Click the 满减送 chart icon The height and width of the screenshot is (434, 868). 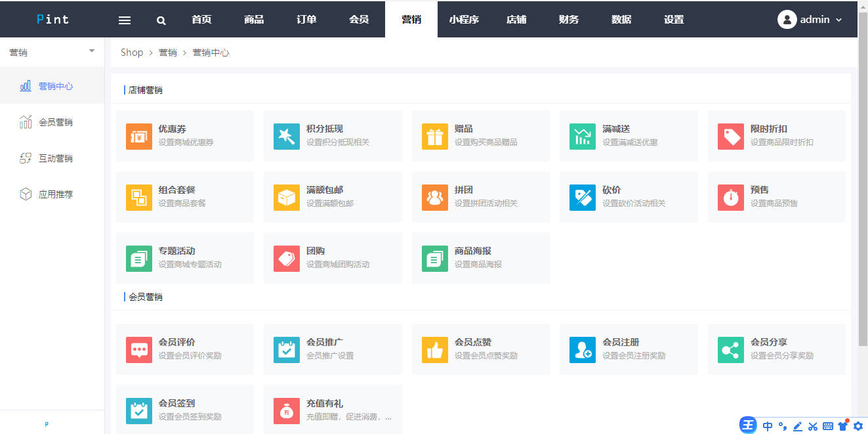(583, 136)
